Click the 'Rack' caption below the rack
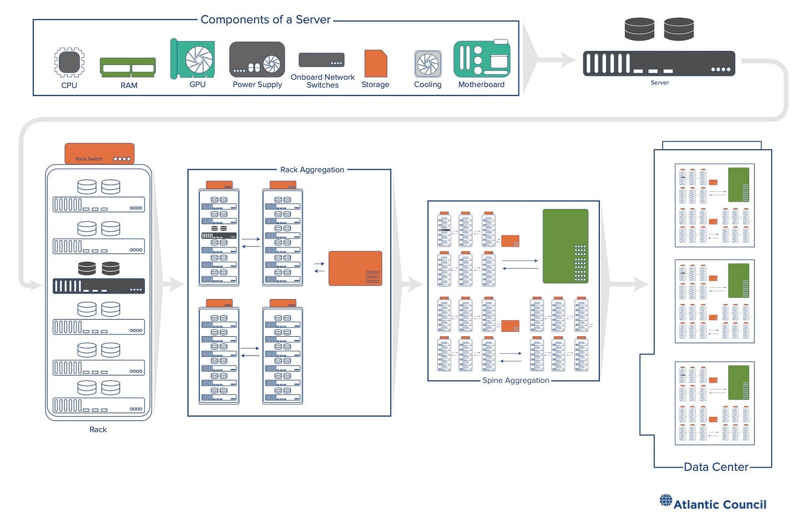The image size is (808, 532). point(98,429)
